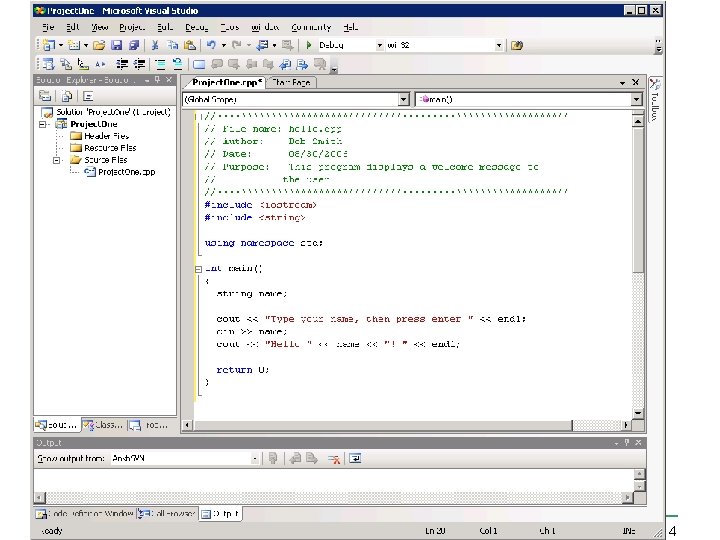This screenshot has width=720, height=540.
Task: Click the Copy icon in the toolbar
Action: [173, 45]
